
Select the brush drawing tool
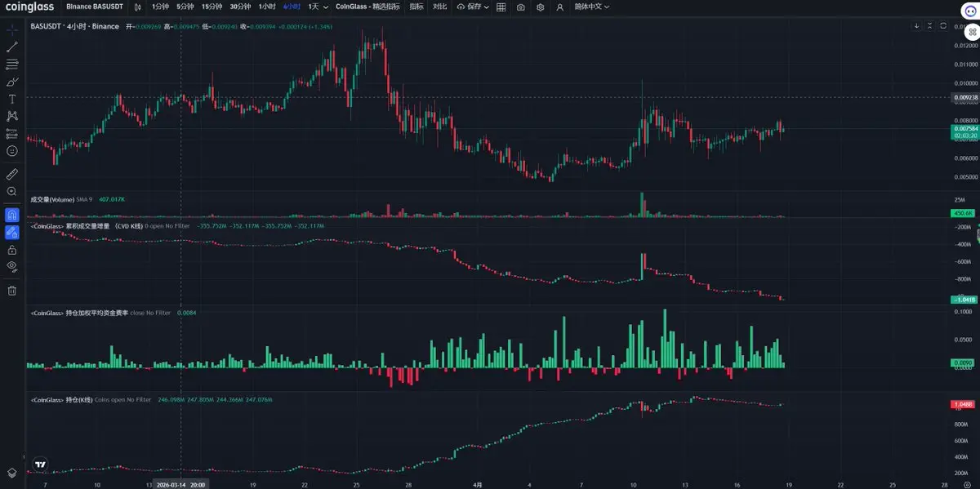12,82
